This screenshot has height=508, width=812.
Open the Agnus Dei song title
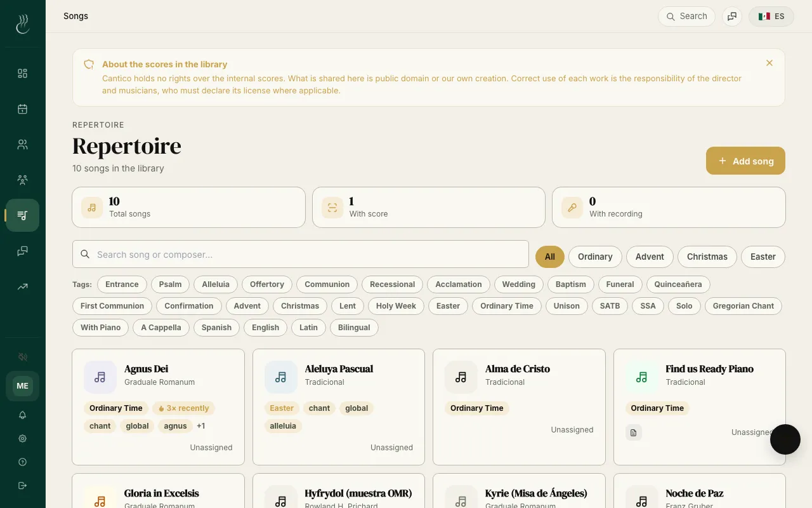(146, 369)
